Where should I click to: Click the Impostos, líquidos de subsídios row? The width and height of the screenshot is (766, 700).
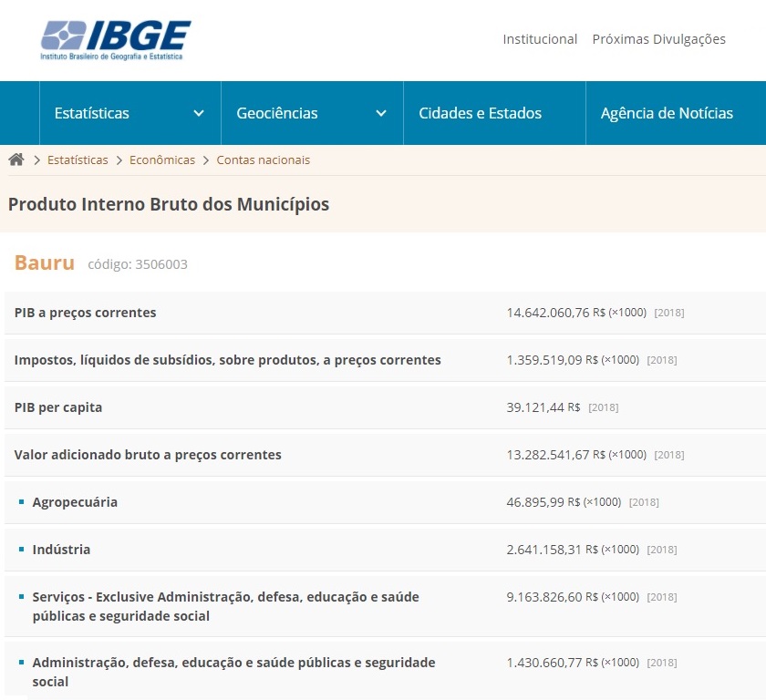point(227,360)
